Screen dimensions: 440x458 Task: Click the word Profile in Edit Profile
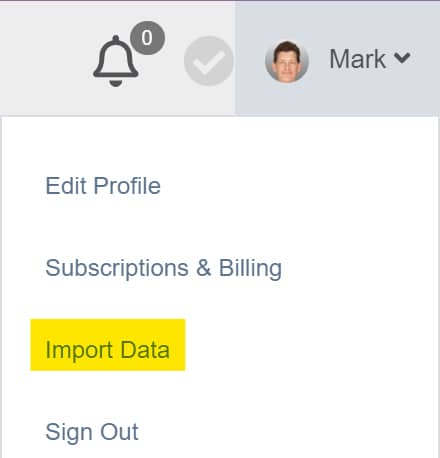[x=127, y=185]
